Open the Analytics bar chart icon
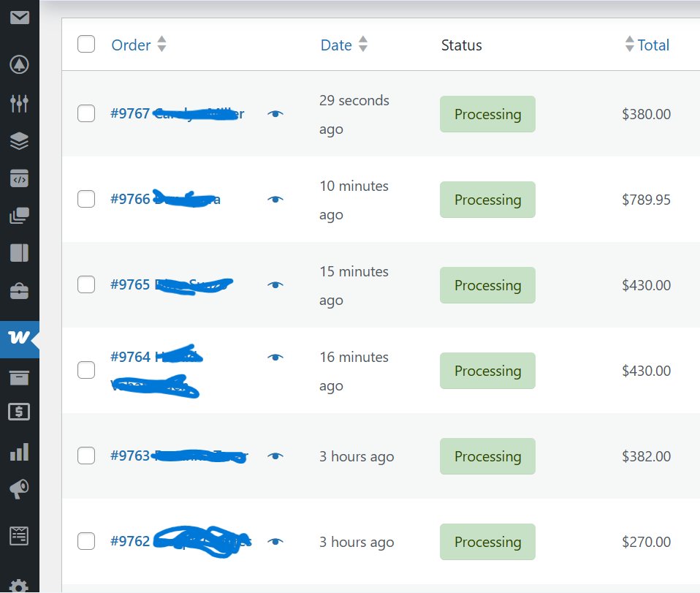700x593 pixels. pyautogui.click(x=20, y=453)
